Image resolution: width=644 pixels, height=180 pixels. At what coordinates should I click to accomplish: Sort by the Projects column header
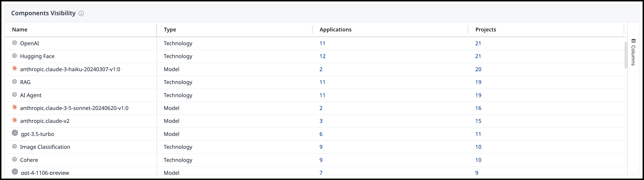[x=486, y=30]
